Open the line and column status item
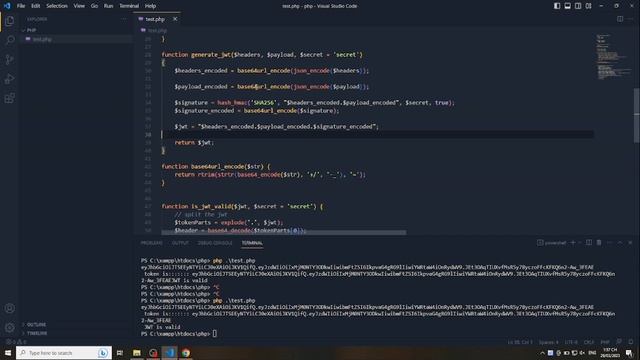 (520, 342)
